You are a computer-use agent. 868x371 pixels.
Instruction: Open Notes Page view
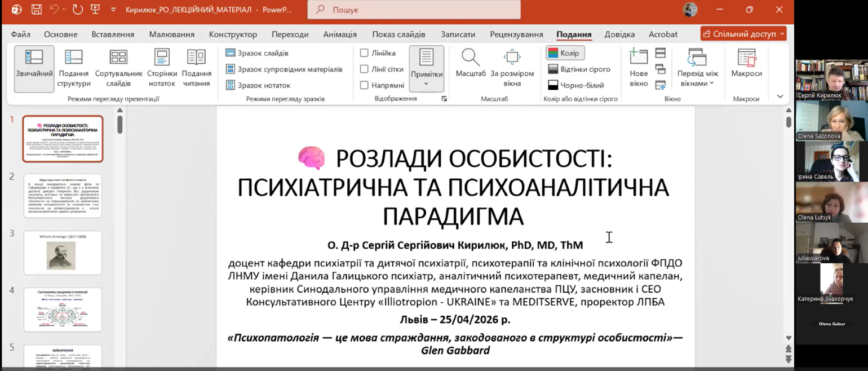[x=162, y=68]
